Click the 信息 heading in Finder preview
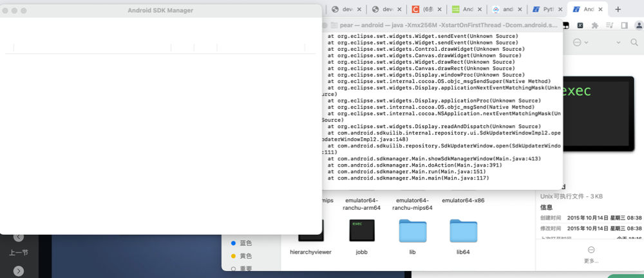The width and height of the screenshot is (644, 278). (546, 207)
